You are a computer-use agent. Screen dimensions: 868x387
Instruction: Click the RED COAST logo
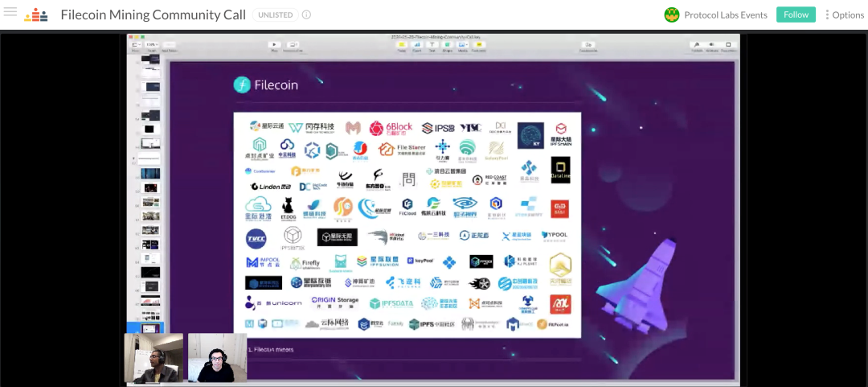point(489,179)
